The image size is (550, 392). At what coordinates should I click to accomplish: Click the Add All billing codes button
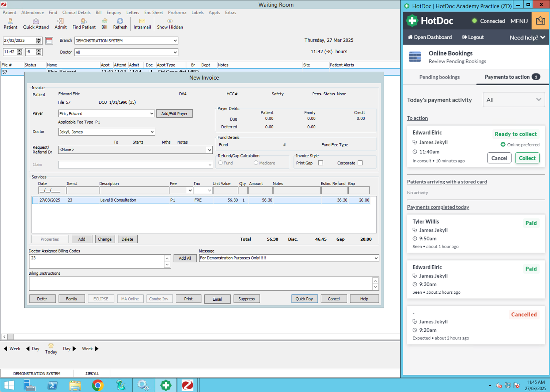tap(185, 258)
